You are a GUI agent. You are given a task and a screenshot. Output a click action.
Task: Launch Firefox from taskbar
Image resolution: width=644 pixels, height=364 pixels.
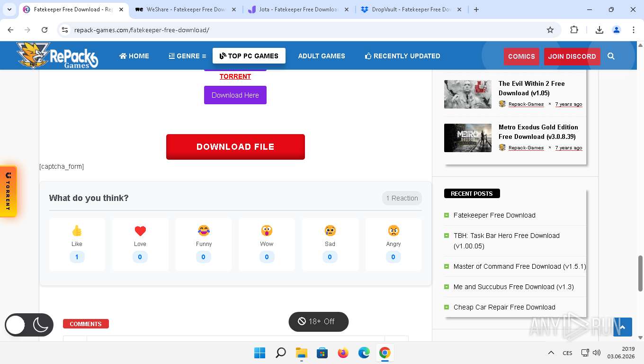(343, 353)
